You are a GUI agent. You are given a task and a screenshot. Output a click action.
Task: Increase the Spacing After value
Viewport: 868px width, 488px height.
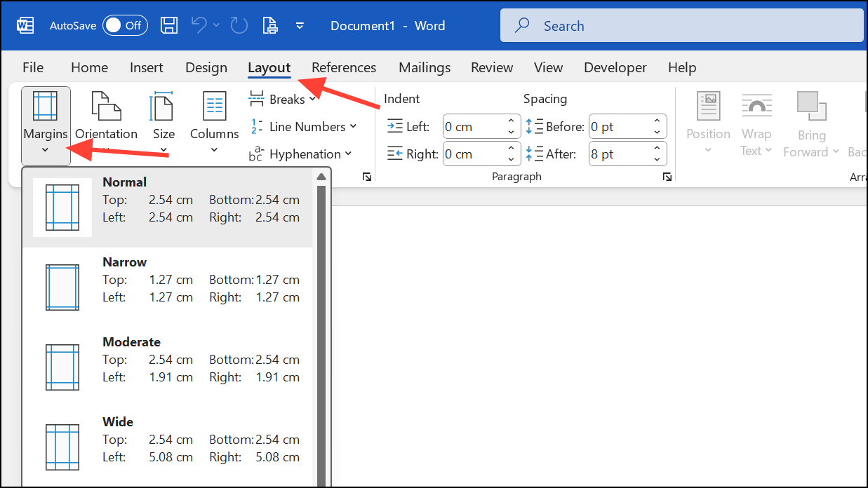[657, 149]
